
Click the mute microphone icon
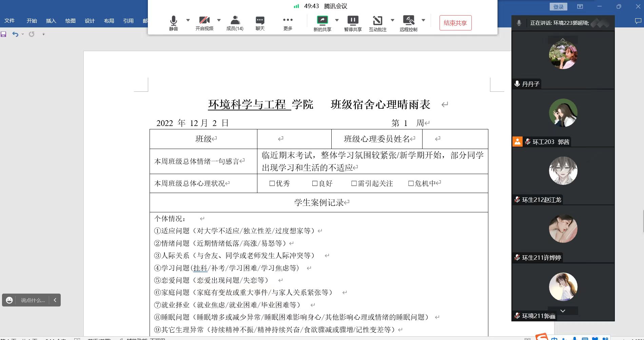(173, 21)
